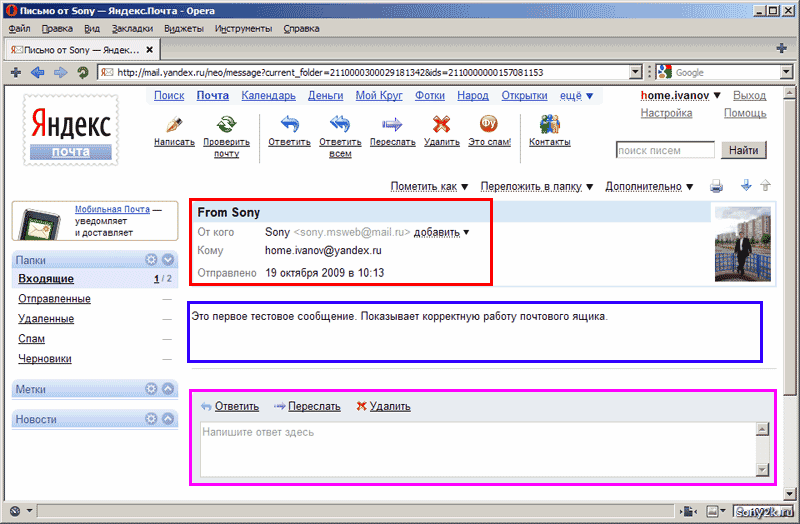The width and height of the screenshot is (800, 524).
Task: Click the Настройка link
Action: [x=666, y=113]
